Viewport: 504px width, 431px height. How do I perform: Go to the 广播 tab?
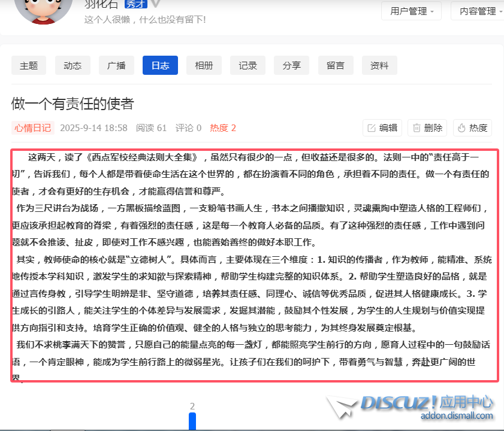click(116, 65)
